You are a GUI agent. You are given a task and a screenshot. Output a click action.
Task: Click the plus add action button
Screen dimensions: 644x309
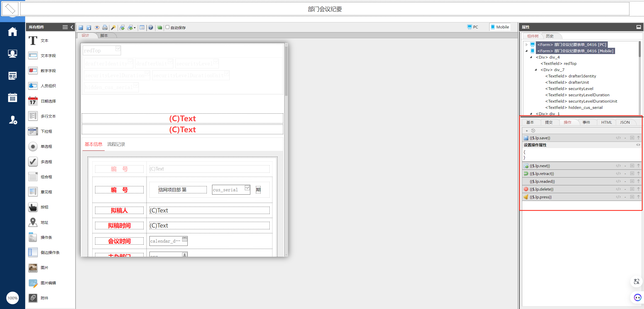(x=527, y=131)
